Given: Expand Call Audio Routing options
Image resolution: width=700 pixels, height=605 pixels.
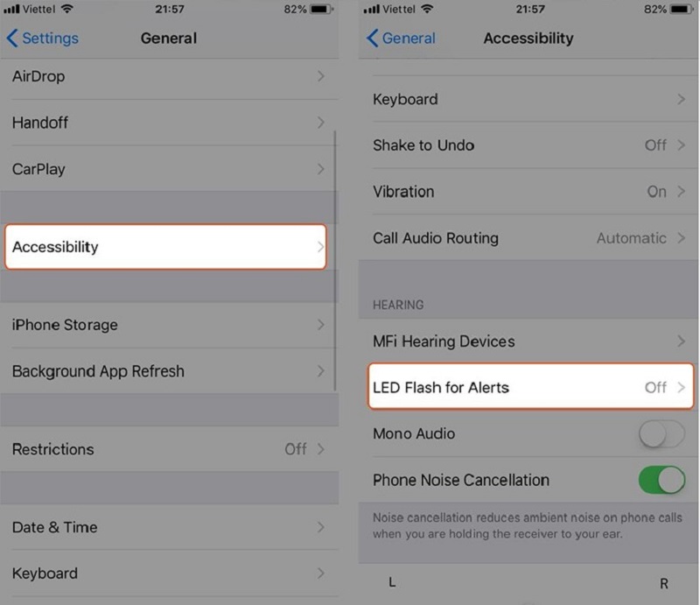Looking at the screenshot, I should coord(525,238).
